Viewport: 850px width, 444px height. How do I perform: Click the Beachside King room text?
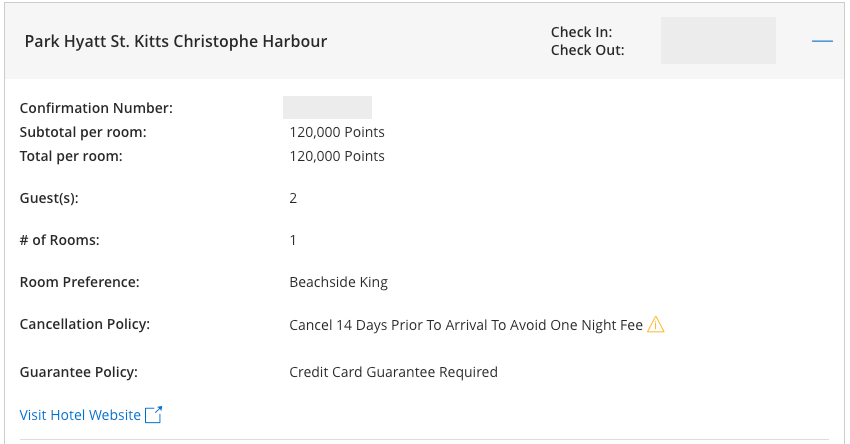pyautogui.click(x=338, y=282)
